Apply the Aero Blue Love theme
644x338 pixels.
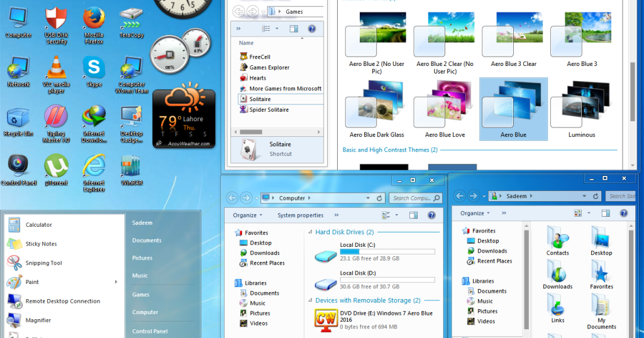click(x=445, y=109)
